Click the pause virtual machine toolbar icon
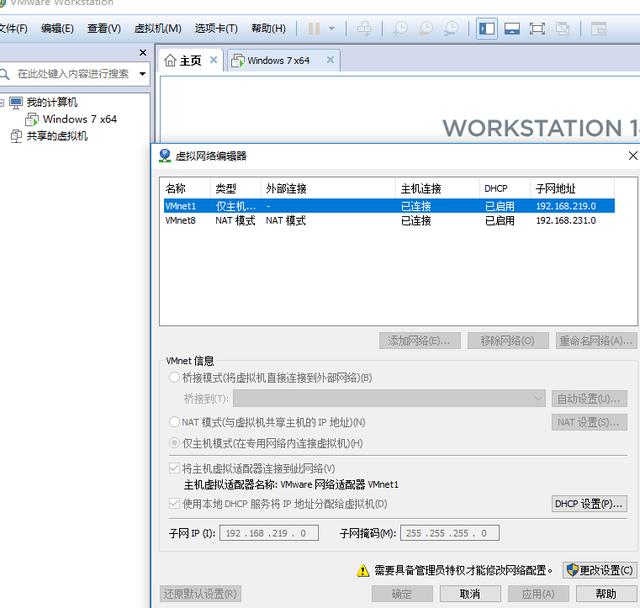 [313, 29]
